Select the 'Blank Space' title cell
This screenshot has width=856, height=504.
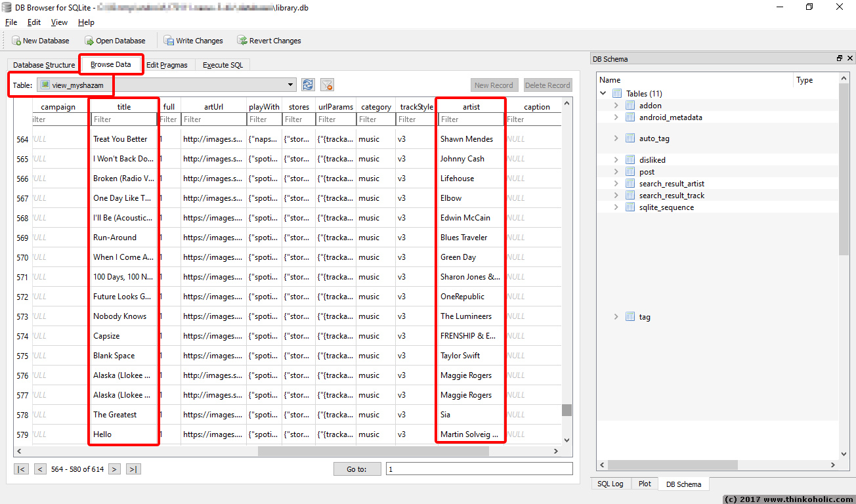coord(123,356)
